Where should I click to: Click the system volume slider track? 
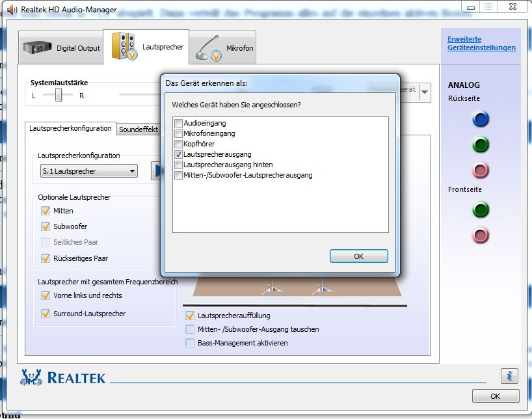click(x=140, y=95)
